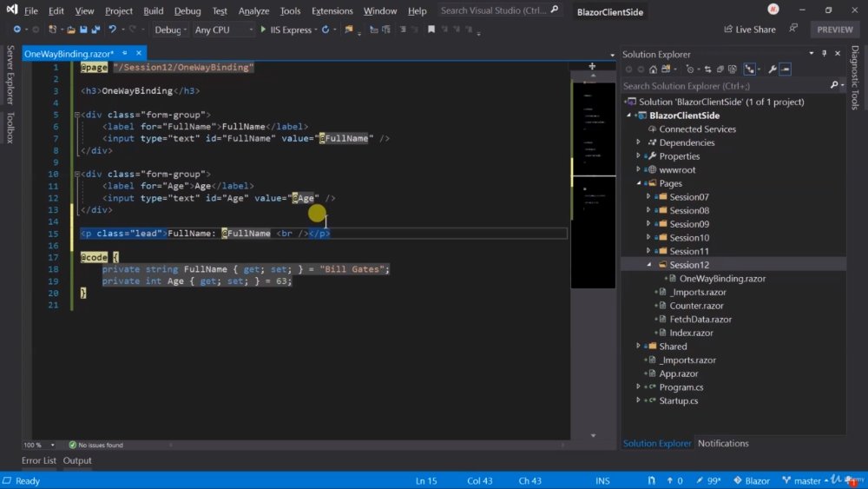Click the Pending Changes Filter clock icon
This screenshot has height=489, width=868.
689,69
